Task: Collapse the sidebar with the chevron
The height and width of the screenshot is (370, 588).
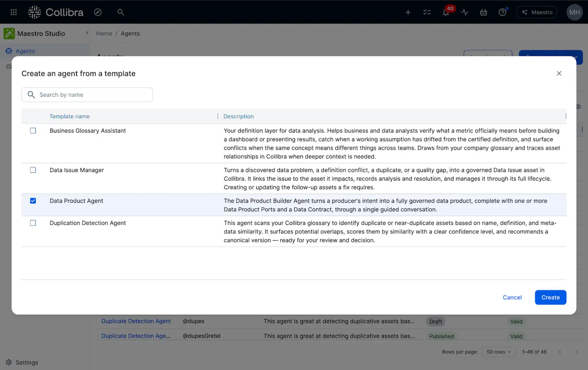Action: (x=87, y=33)
